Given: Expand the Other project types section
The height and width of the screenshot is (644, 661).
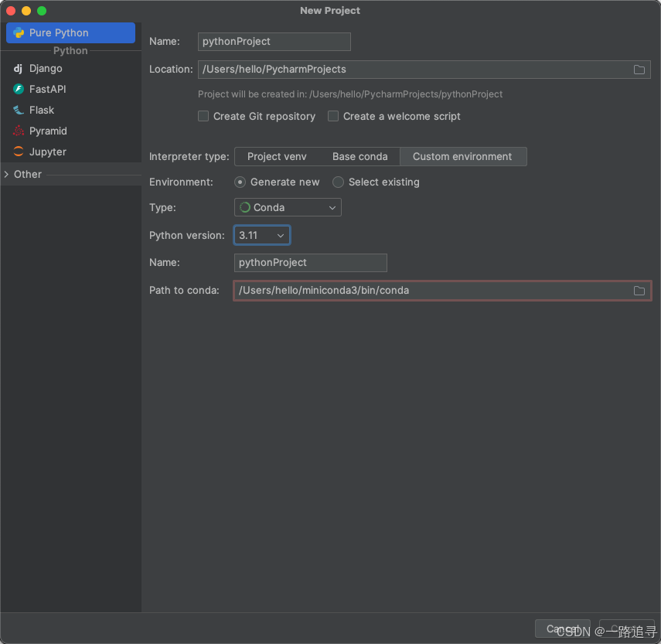Looking at the screenshot, I should tap(6, 174).
